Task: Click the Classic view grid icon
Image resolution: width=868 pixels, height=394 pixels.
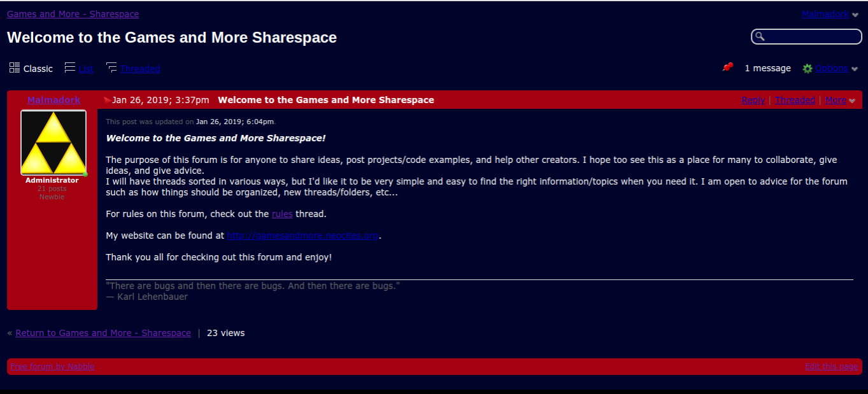Action: click(15, 67)
